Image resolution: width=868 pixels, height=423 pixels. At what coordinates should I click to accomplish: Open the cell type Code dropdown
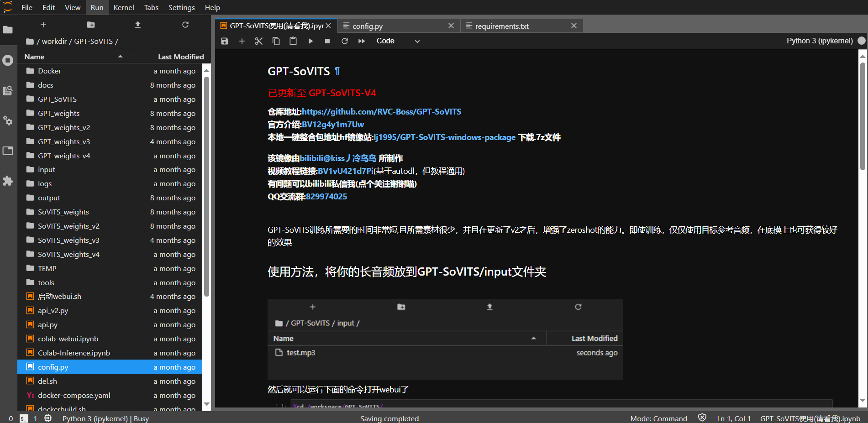(398, 41)
